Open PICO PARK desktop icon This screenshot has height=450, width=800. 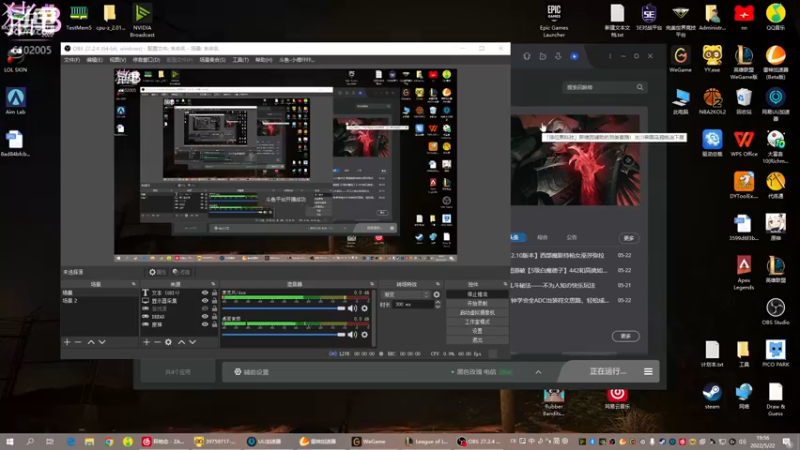(x=776, y=354)
